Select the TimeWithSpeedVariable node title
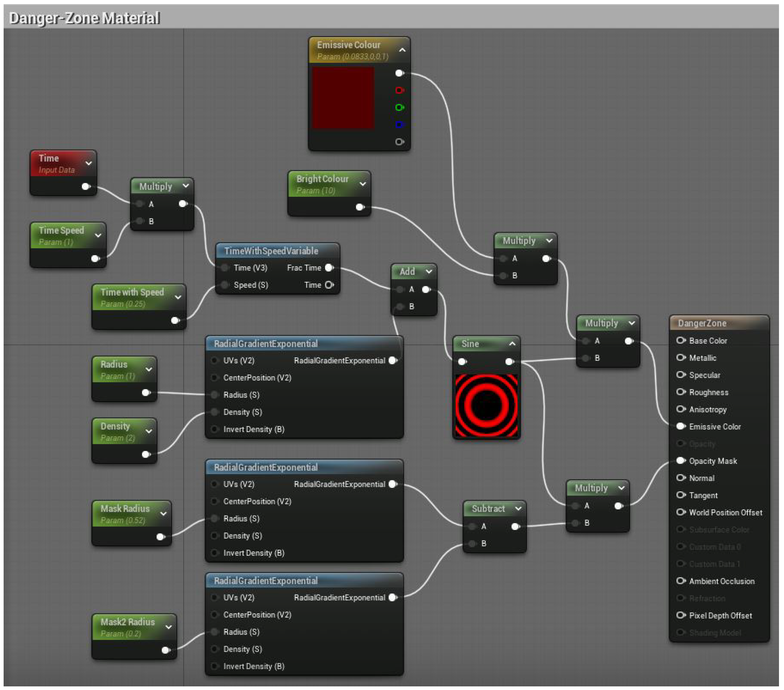The height and width of the screenshot is (690, 784). click(x=271, y=251)
